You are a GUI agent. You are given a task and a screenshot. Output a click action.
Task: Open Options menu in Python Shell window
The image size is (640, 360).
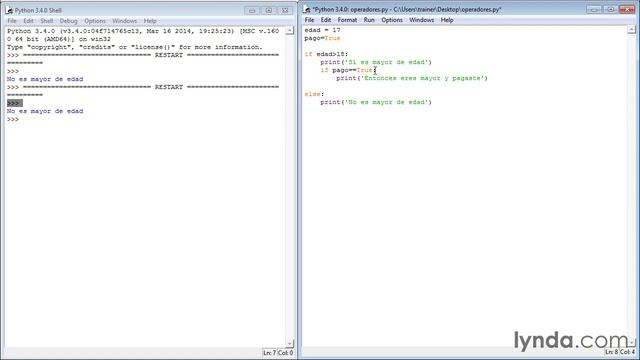[x=95, y=21]
